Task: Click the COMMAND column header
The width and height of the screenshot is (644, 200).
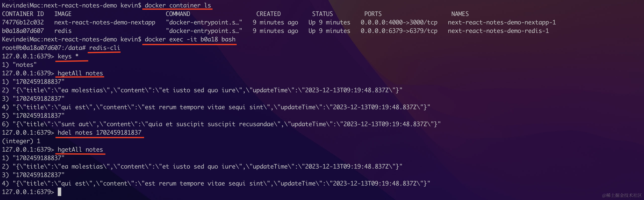Action: [x=178, y=14]
